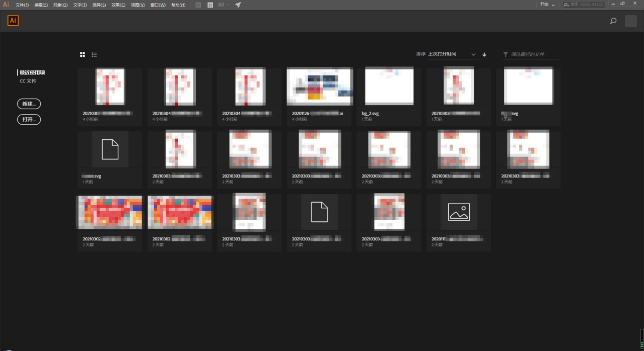Viewport: 644px width, 351px height.
Task: Switch to grid view of recent files
Action: (x=83, y=54)
